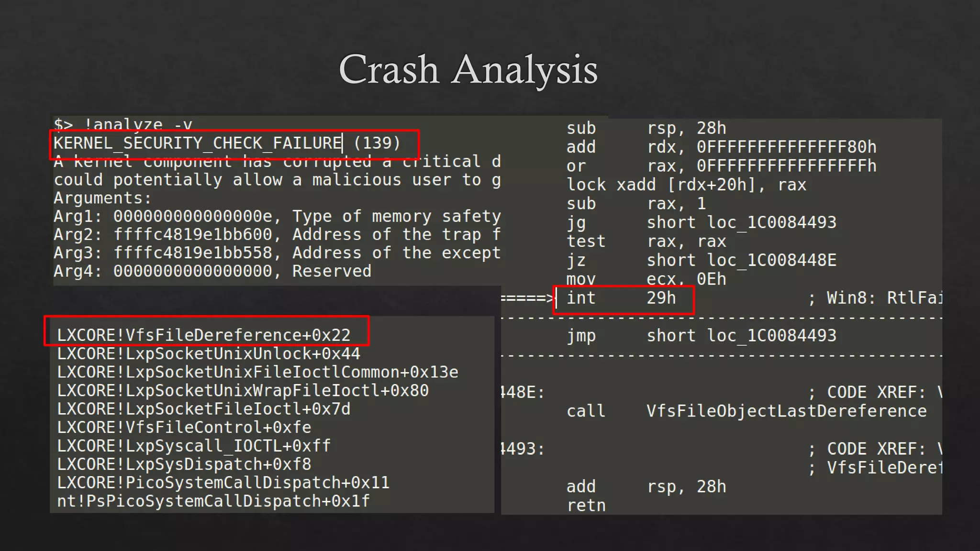Click the LXCORE!VfsFileControl+0xfe stack frame
The width and height of the screenshot is (980, 551).
(184, 427)
